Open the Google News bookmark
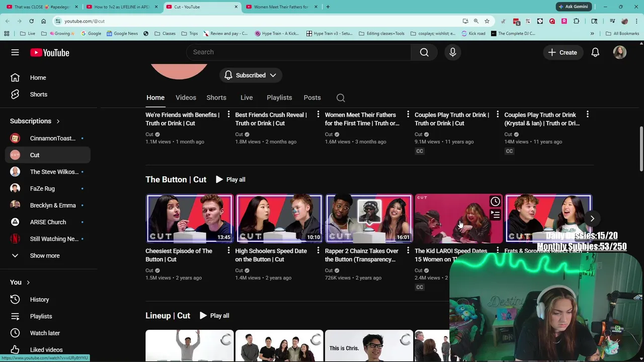 122,34
